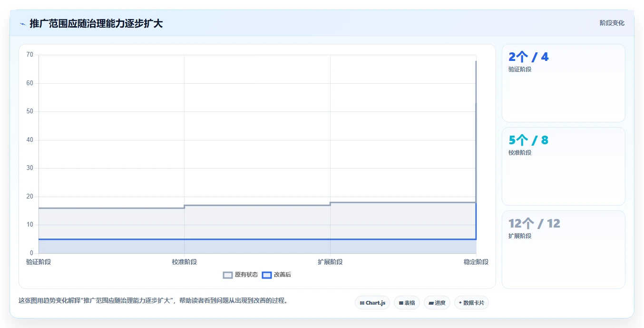
Task: Click the icon in the 表格 tag
Action: click(x=401, y=303)
